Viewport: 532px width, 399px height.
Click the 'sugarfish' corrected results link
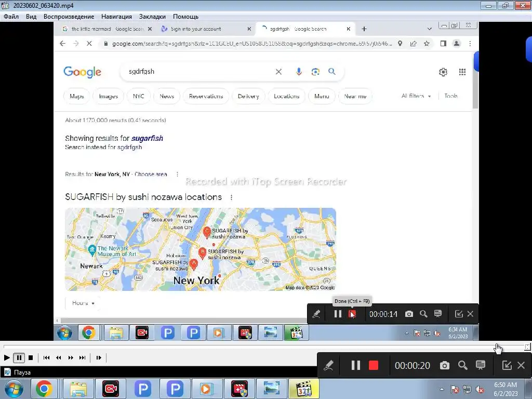tap(147, 138)
